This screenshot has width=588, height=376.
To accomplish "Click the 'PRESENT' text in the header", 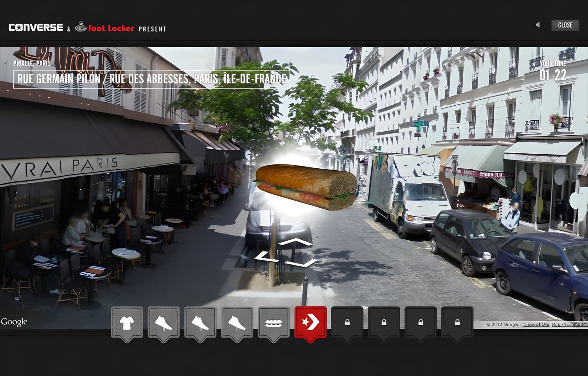I will point(153,29).
